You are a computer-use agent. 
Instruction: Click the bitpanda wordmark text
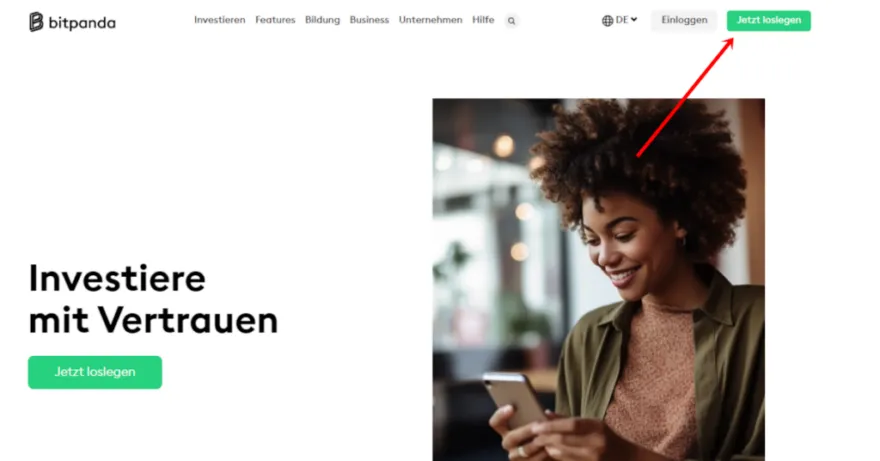tap(82, 23)
